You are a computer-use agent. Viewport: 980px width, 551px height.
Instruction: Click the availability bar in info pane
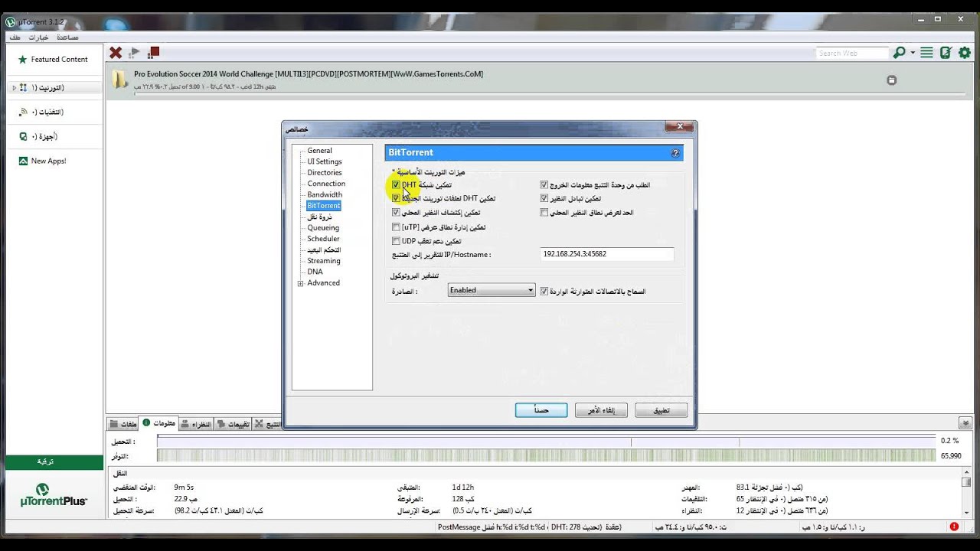[x=547, y=455]
